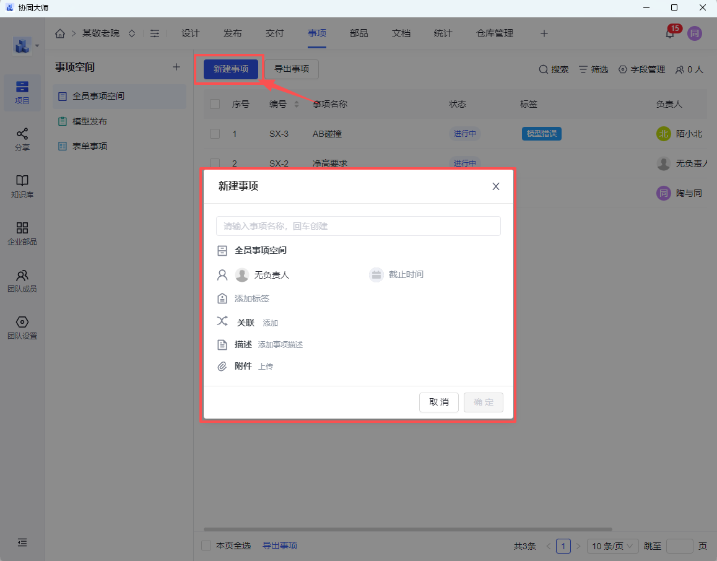The height and width of the screenshot is (561, 717).
Task: Click the 导出事项 button in toolbar
Action: 291,69
